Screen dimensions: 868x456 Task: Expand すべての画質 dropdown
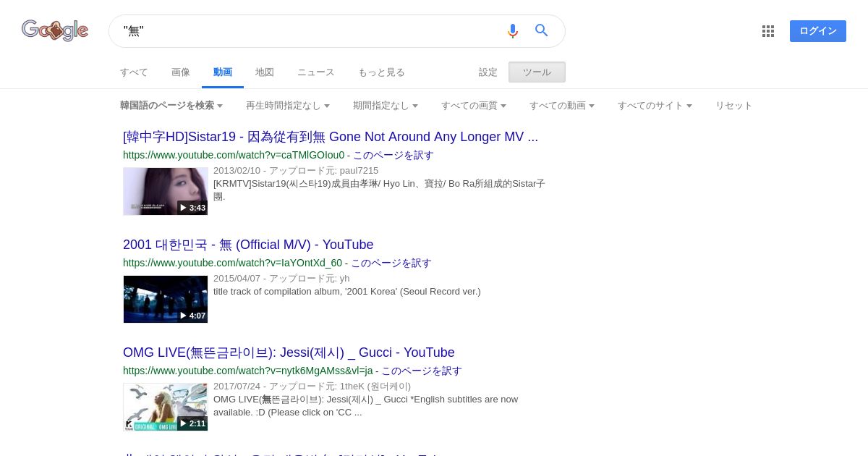pos(474,106)
